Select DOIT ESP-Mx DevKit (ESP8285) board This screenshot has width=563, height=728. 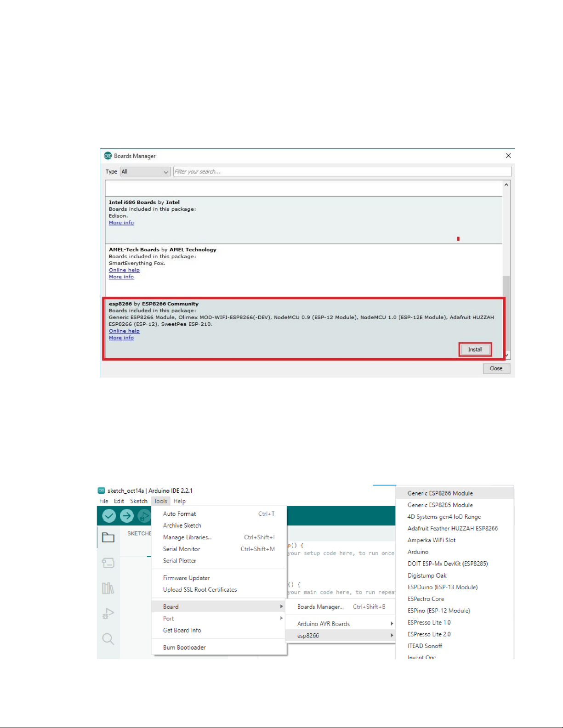click(x=455, y=564)
